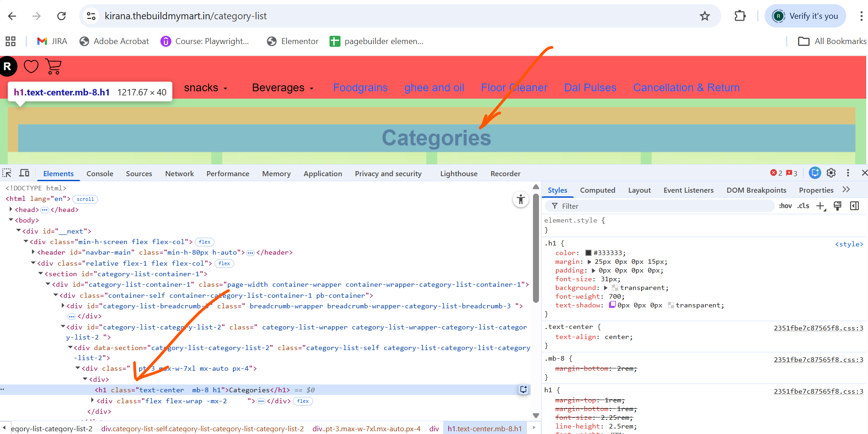Toggle rendering emulations paintbrush icon

pos(837,206)
